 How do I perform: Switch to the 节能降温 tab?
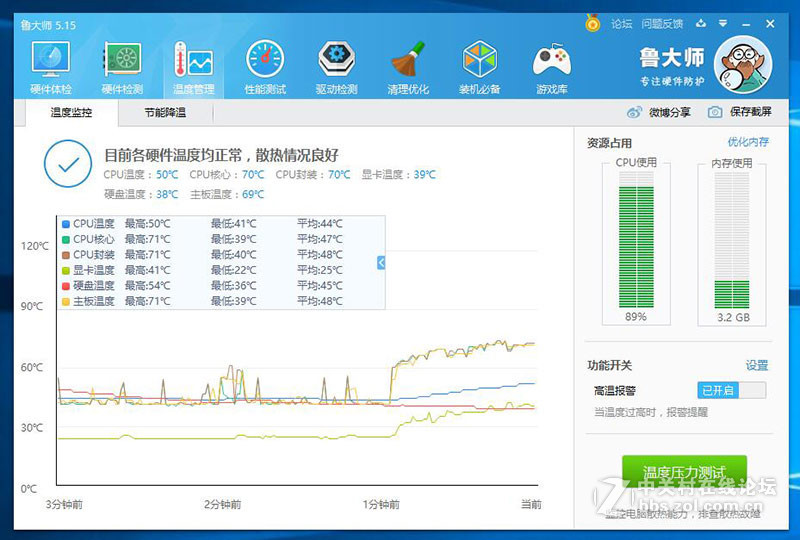[165, 112]
